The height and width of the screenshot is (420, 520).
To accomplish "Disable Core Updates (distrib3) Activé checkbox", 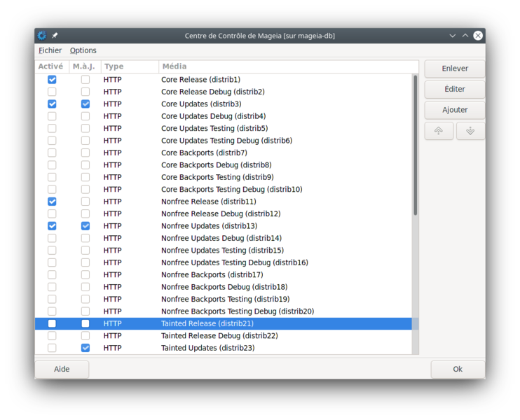I will [52, 104].
